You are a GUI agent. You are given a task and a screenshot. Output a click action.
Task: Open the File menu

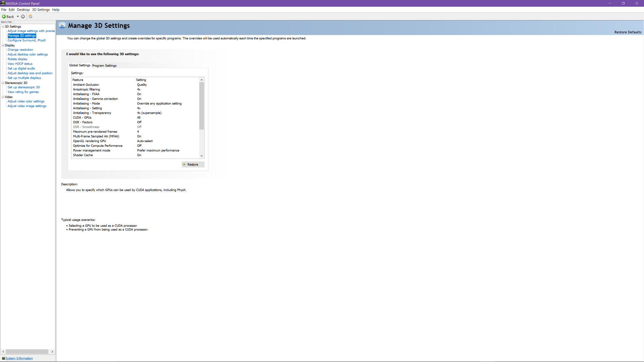(4, 10)
